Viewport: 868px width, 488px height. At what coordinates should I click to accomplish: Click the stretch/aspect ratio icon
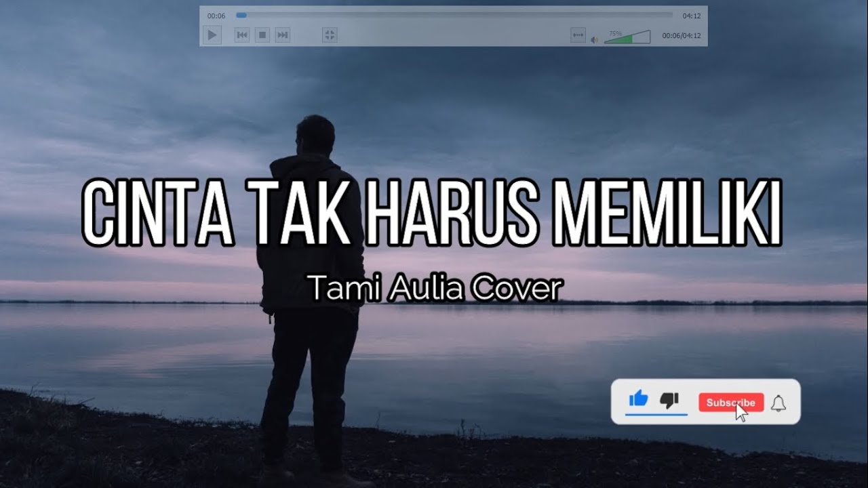(x=578, y=35)
